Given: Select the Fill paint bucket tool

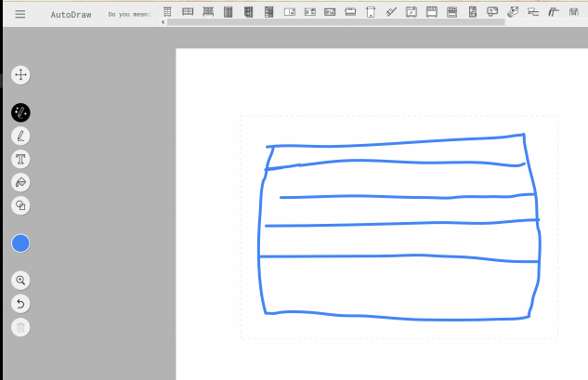Looking at the screenshot, I should [20, 182].
